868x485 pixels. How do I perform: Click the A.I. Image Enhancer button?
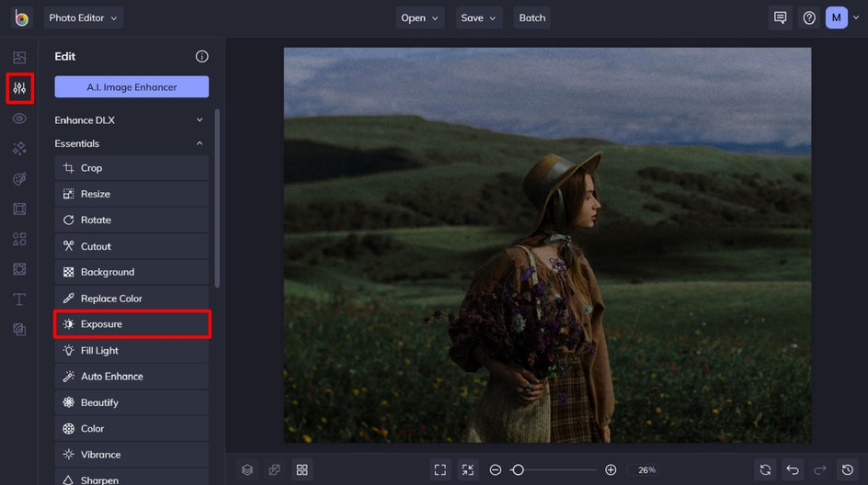[131, 87]
